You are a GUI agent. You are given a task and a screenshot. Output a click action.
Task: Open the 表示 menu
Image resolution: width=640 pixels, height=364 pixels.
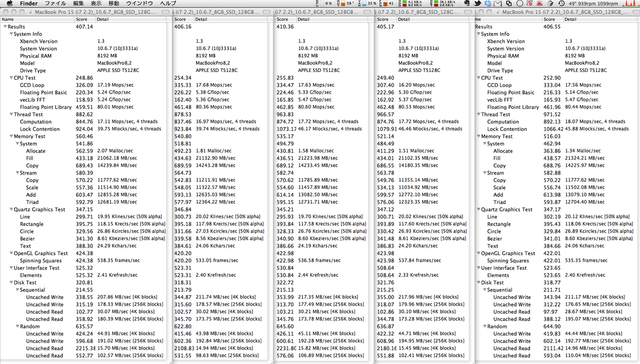[x=95, y=3]
